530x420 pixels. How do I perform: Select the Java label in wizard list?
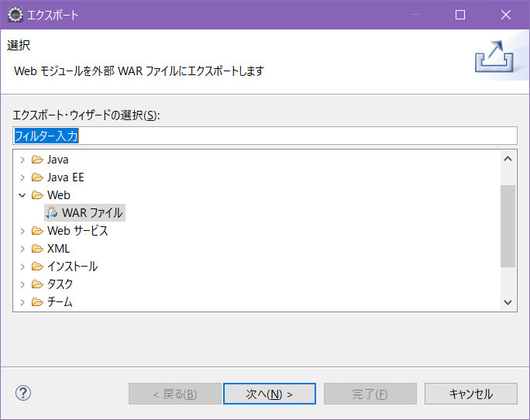tap(58, 160)
